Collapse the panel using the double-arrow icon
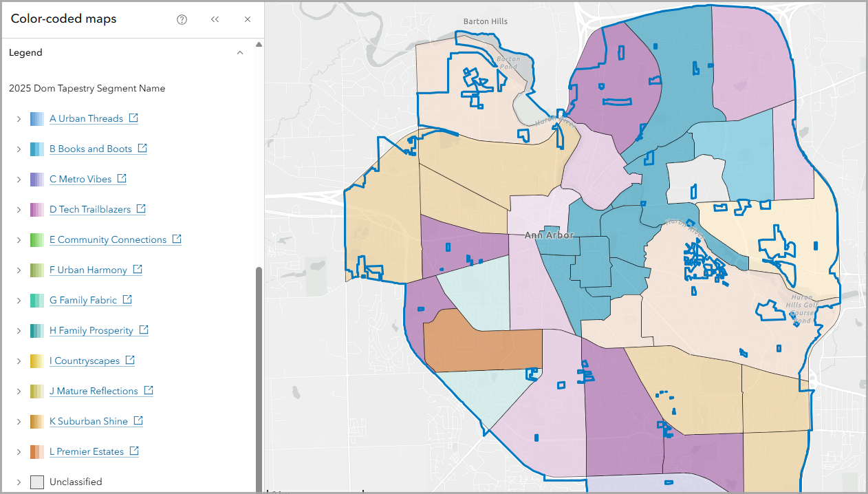The width and height of the screenshot is (868, 494). (215, 19)
